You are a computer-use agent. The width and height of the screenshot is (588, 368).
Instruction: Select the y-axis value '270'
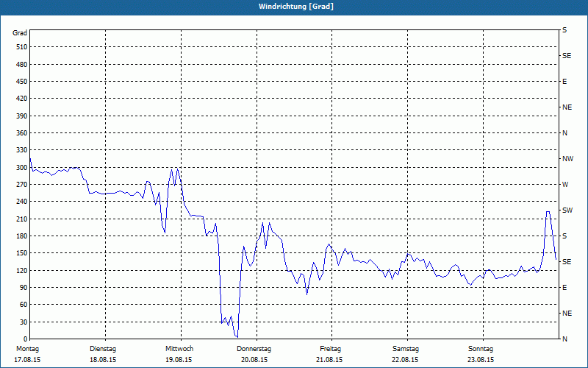pos(22,185)
